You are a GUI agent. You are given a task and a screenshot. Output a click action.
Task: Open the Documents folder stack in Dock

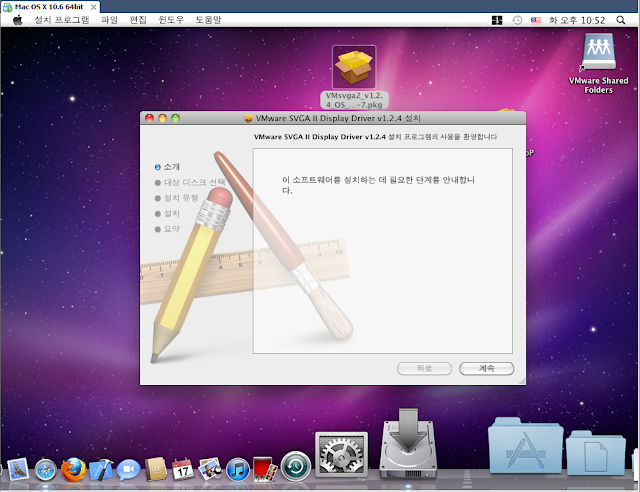coord(596,452)
